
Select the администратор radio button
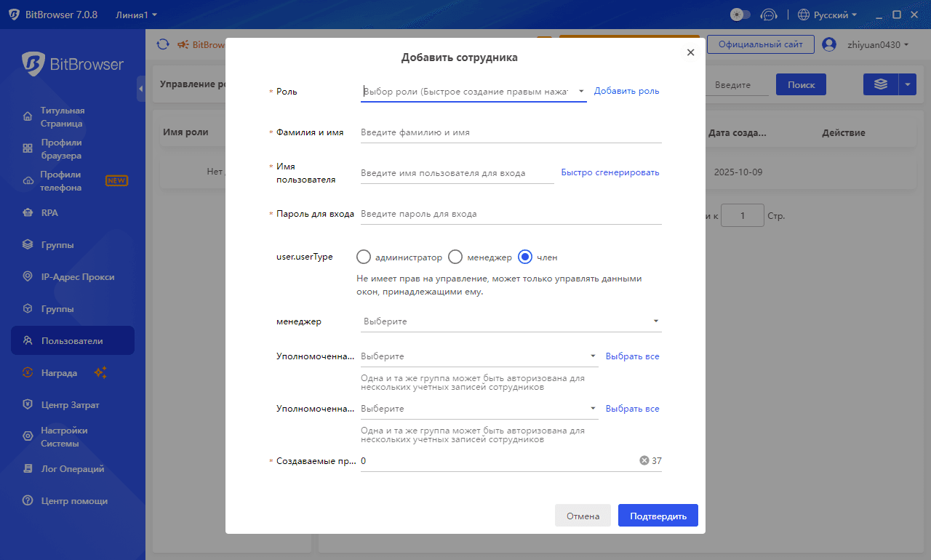pos(364,257)
